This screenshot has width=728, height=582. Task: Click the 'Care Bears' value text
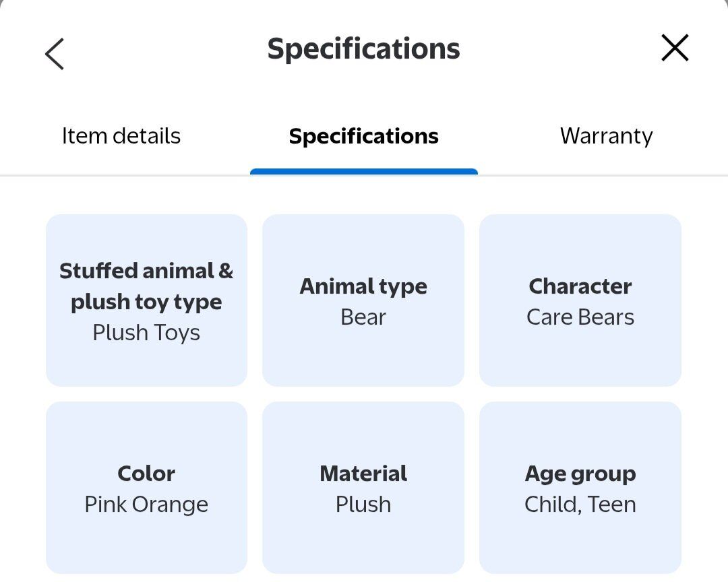coord(580,317)
